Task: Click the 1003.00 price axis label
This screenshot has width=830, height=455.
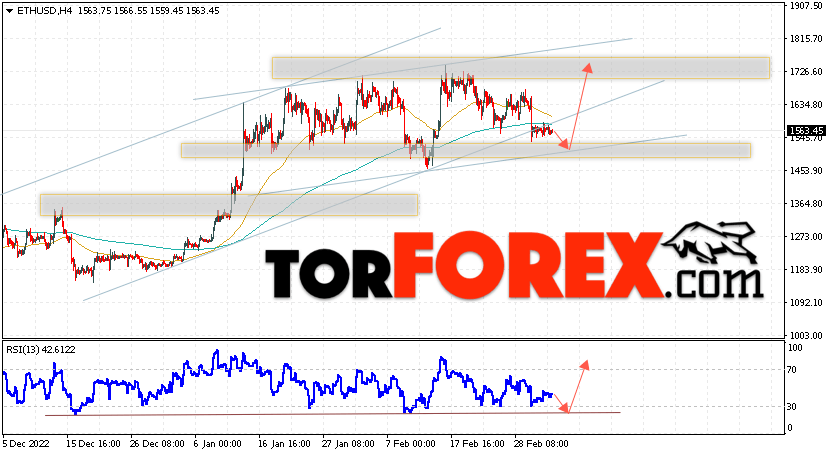Action: point(806,335)
